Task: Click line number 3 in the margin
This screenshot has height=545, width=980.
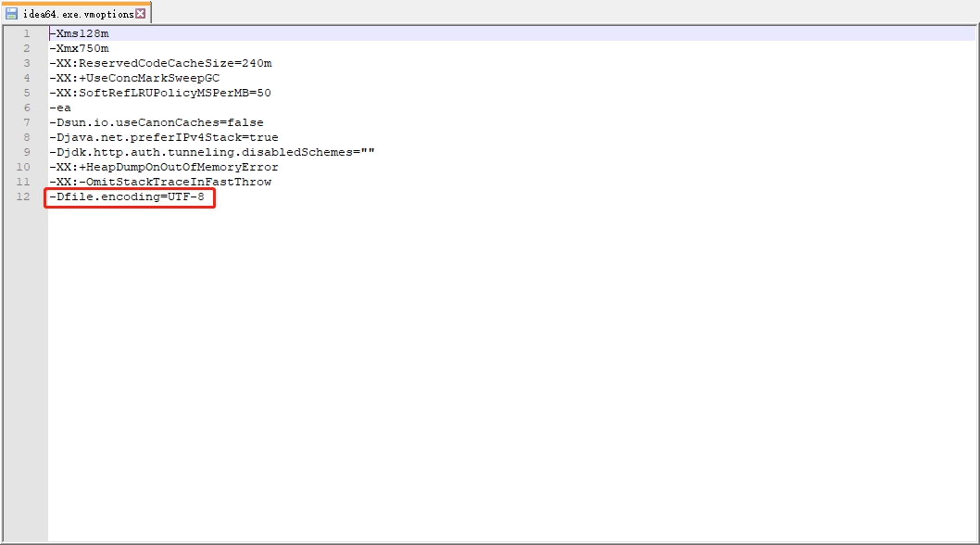Action: 27,63
